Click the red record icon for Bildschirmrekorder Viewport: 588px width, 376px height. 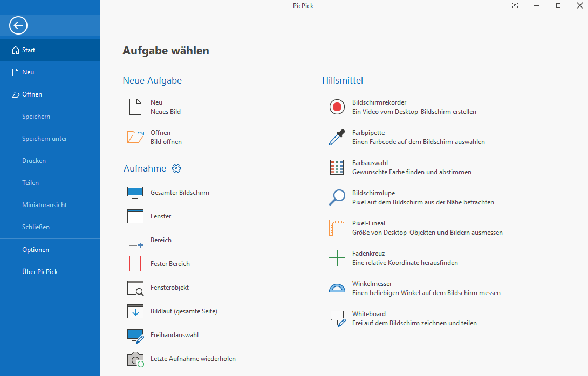click(337, 107)
